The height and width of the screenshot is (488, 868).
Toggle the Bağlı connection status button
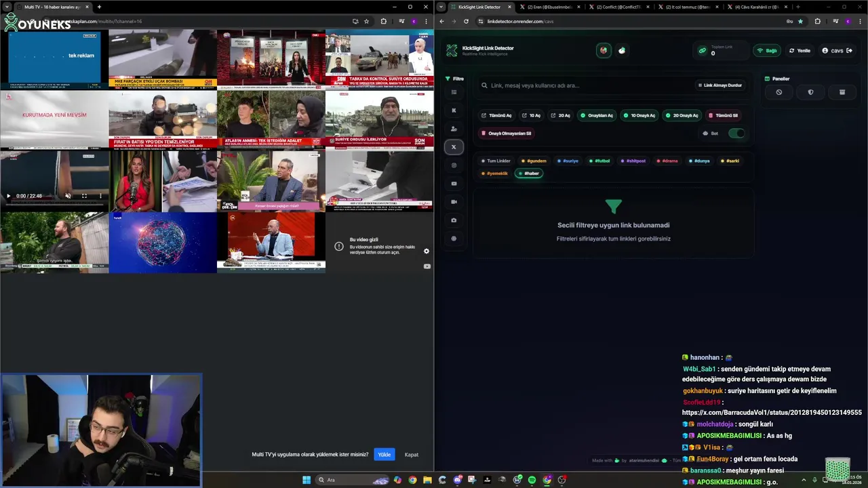pyautogui.click(x=766, y=51)
